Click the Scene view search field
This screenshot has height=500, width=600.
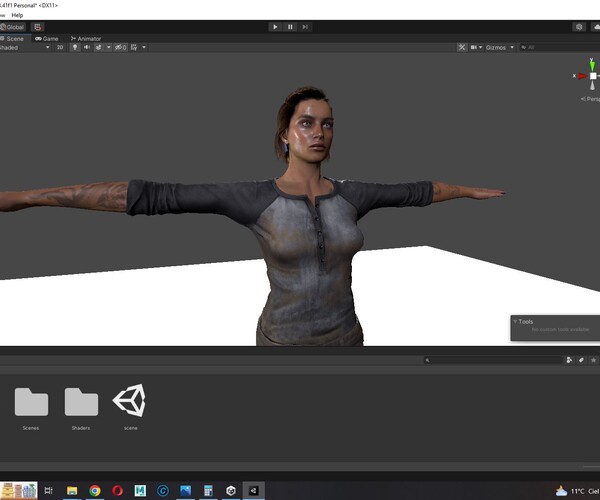coord(559,47)
